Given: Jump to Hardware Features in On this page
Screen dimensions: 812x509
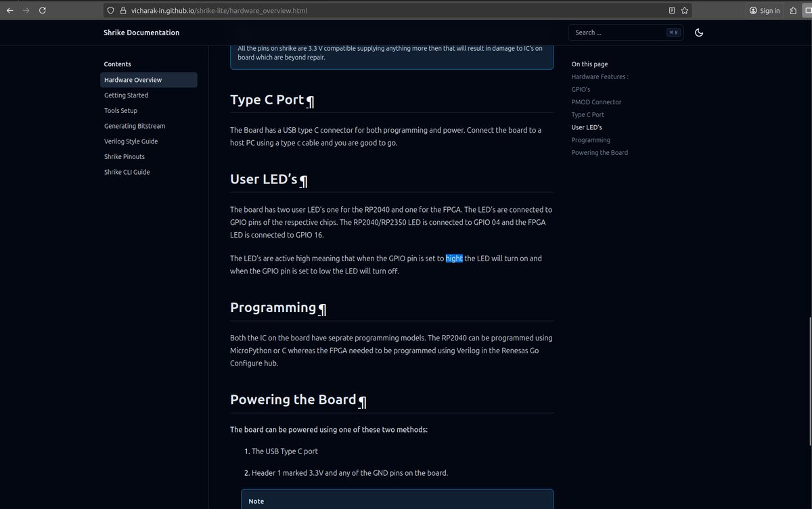Looking at the screenshot, I should click(600, 76).
